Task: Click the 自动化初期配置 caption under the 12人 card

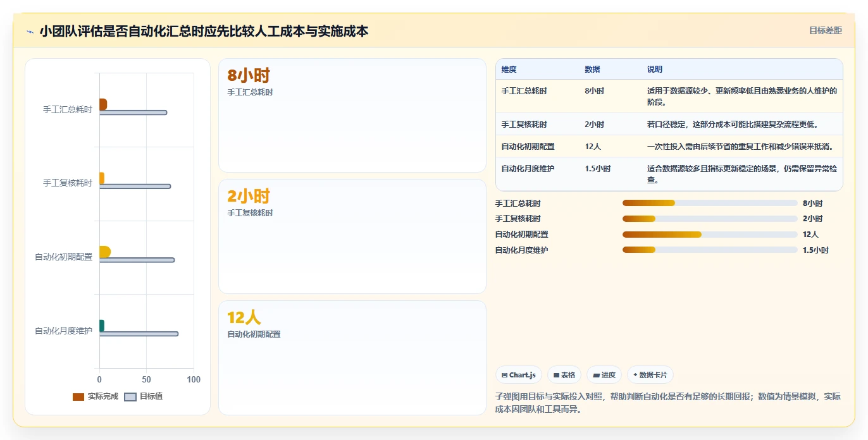Action: (x=254, y=334)
